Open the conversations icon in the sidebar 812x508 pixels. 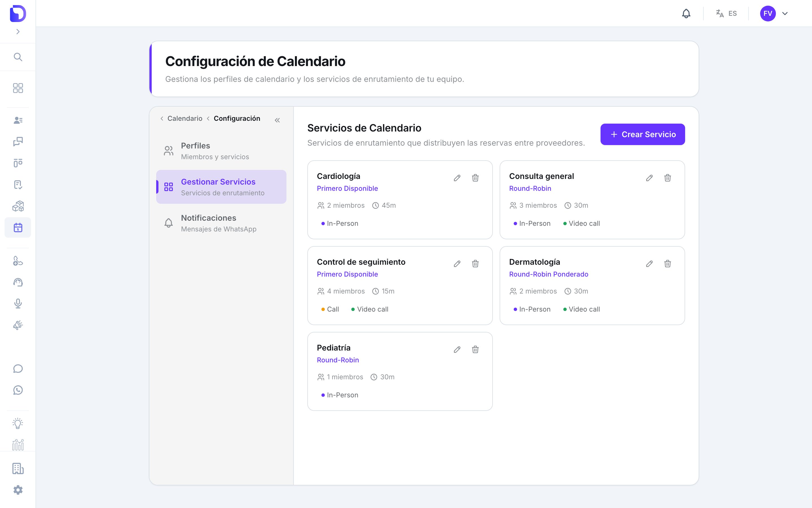coord(18,141)
